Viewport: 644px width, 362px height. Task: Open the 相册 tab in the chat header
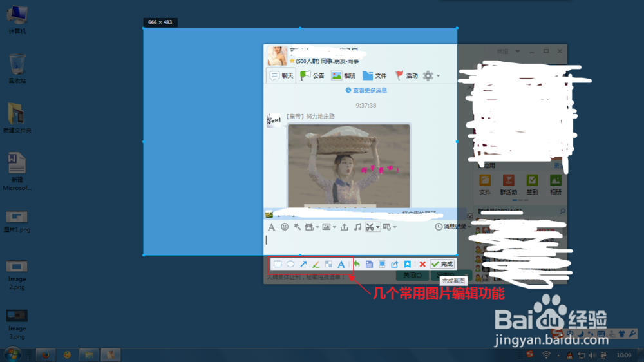click(x=343, y=75)
